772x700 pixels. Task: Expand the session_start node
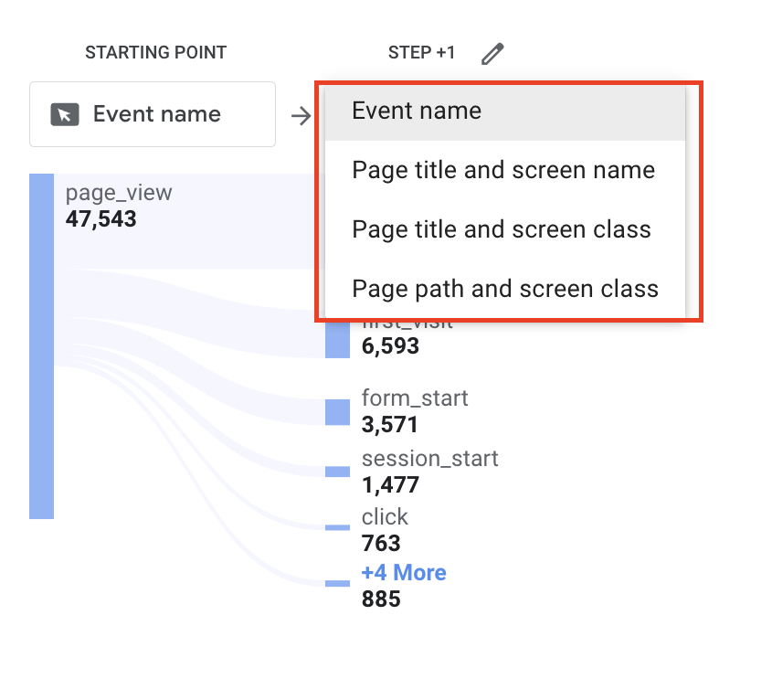429,458
